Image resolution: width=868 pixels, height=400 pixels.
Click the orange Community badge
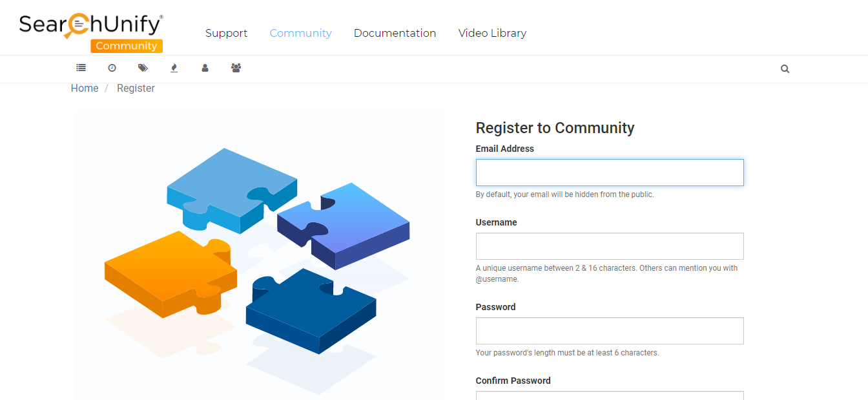coord(127,46)
